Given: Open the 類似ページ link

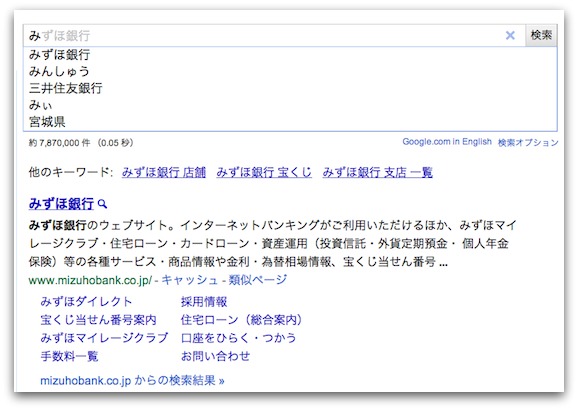Looking at the screenshot, I should pyautogui.click(x=258, y=280).
